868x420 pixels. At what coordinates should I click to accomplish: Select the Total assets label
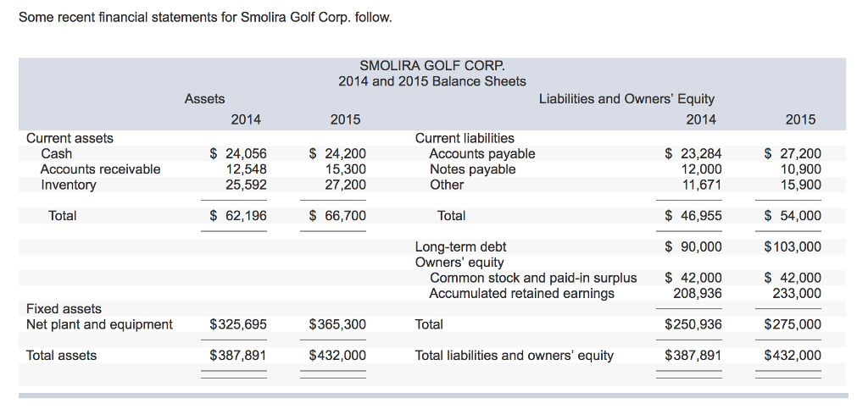click(61, 356)
